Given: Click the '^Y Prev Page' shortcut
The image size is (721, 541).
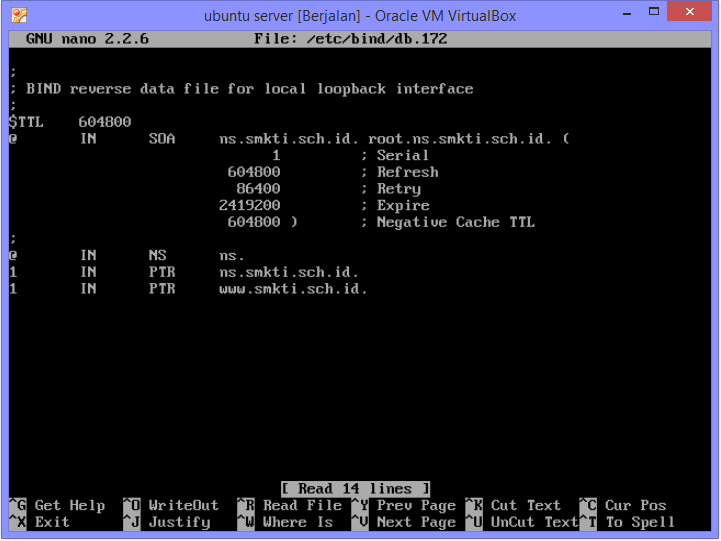Looking at the screenshot, I should pos(404,505).
